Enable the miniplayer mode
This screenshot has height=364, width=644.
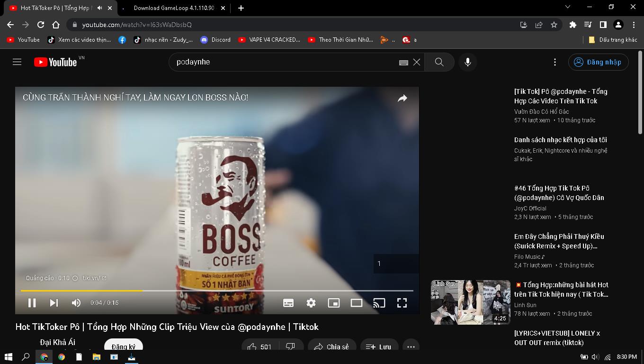[334, 303]
